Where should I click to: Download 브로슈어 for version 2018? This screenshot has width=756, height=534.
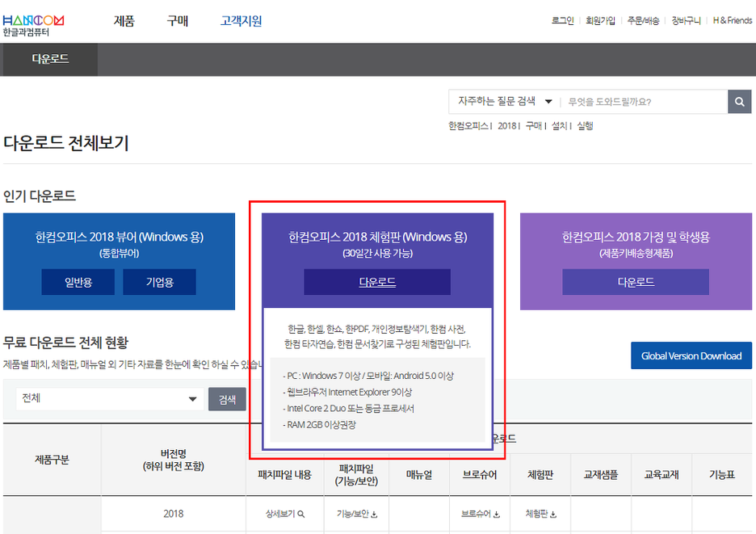click(x=481, y=514)
